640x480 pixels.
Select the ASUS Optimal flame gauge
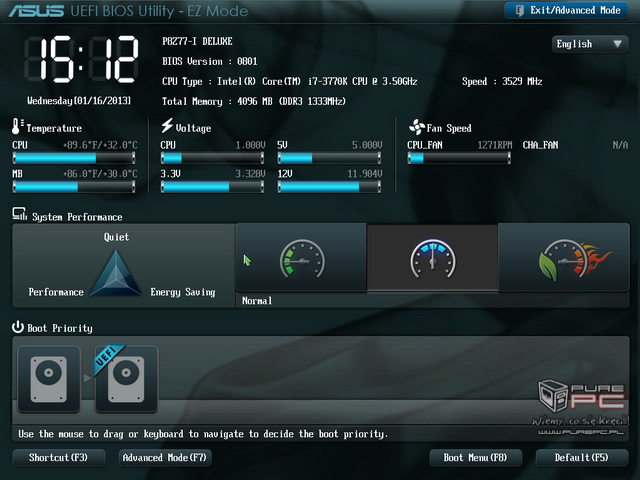pyautogui.click(x=564, y=259)
